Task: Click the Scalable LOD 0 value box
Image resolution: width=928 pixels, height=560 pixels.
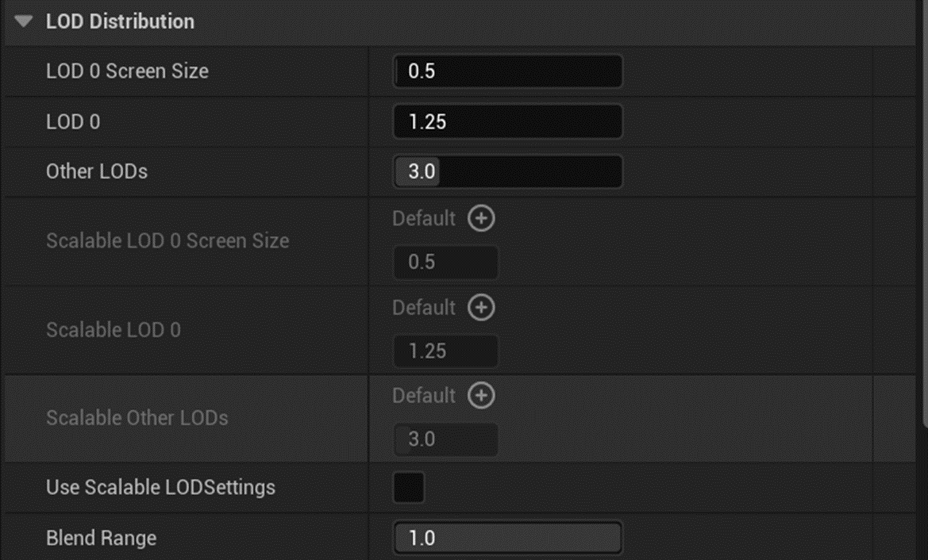Action: 446,351
